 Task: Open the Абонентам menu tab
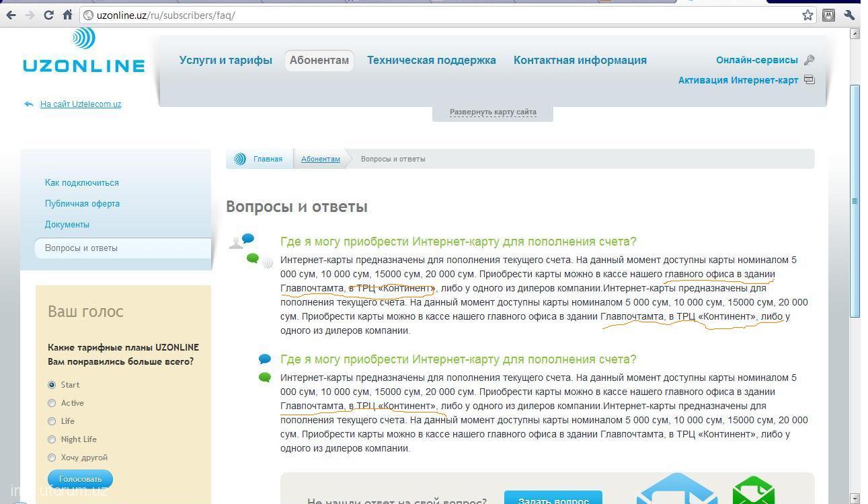[x=319, y=60]
